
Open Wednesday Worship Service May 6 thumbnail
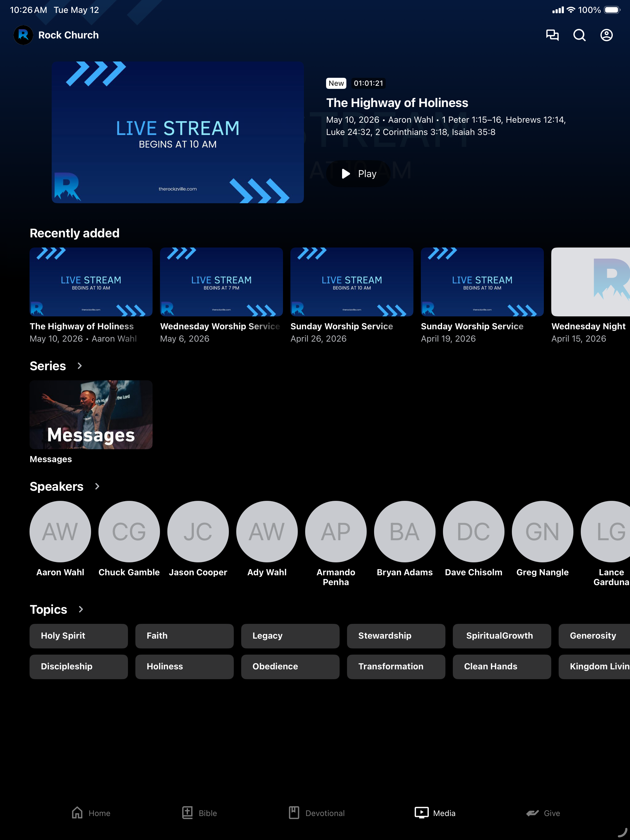click(221, 282)
